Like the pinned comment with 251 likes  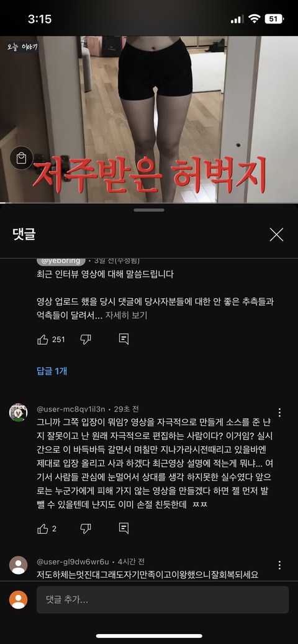click(x=43, y=339)
